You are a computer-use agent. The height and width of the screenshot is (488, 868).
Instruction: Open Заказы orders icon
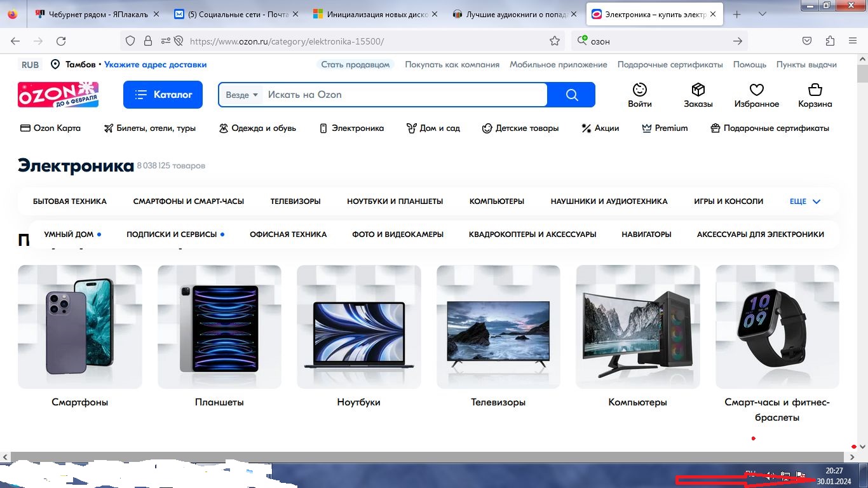[698, 95]
